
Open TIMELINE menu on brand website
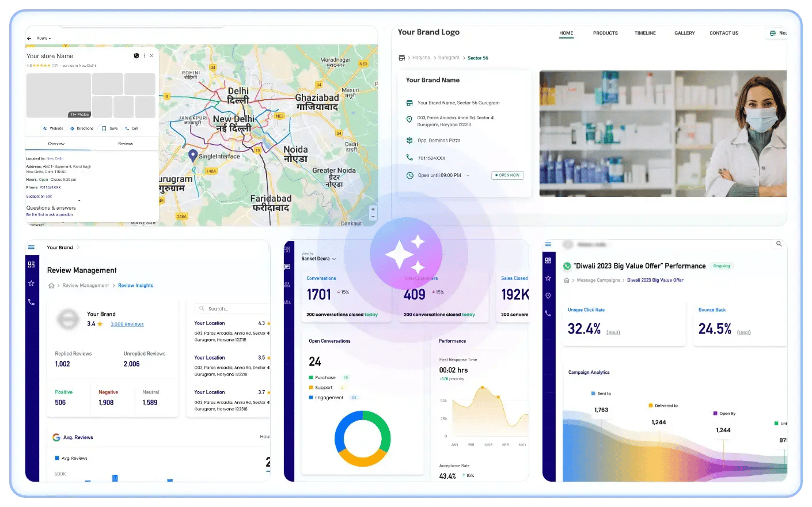click(x=645, y=33)
